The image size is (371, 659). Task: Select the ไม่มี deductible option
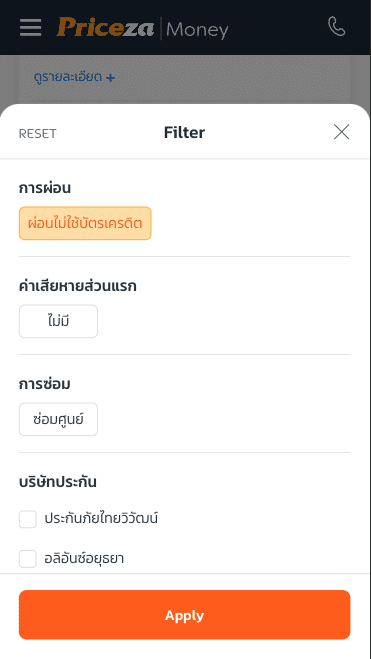pyautogui.click(x=58, y=321)
